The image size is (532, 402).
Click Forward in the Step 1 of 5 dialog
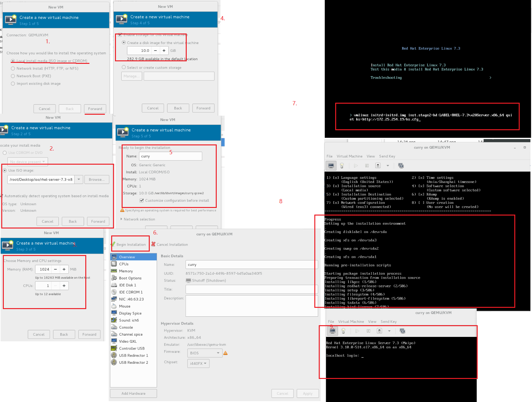95,109
